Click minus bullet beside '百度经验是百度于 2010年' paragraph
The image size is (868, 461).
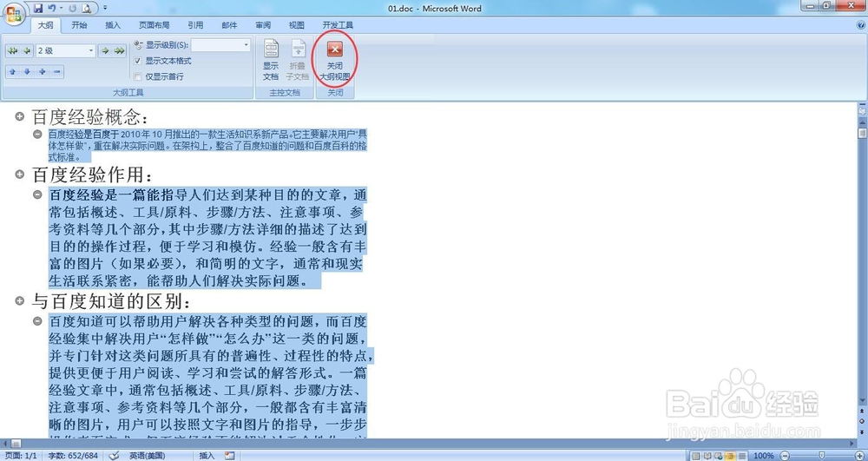point(37,134)
